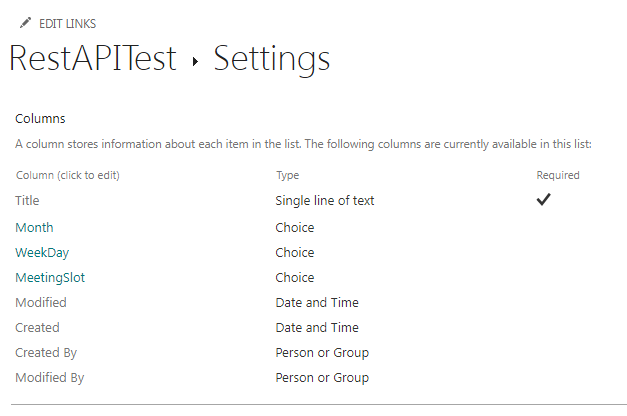The width and height of the screenshot is (627, 416).
Task: Click the Type column header
Action: [288, 175]
